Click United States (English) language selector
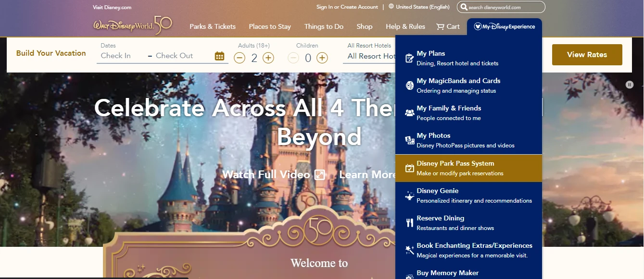Viewport: 644px width, 279px height. click(423, 7)
